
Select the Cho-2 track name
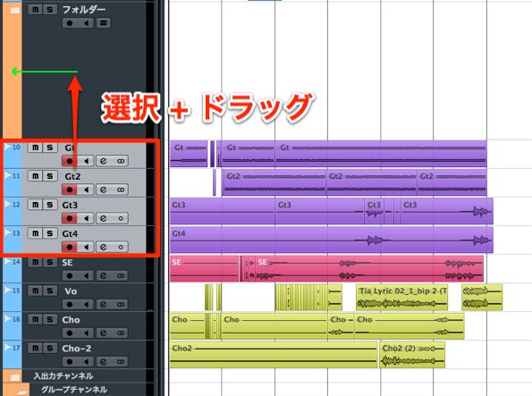[76, 349]
